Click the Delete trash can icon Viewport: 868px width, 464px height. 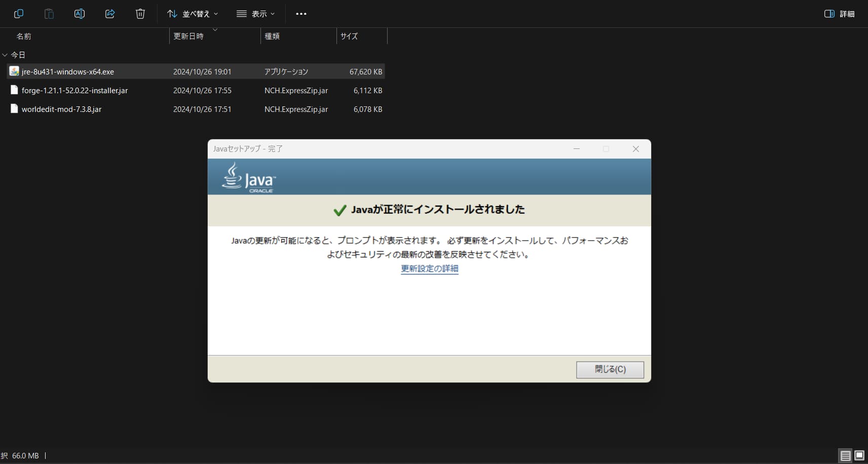point(140,14)
